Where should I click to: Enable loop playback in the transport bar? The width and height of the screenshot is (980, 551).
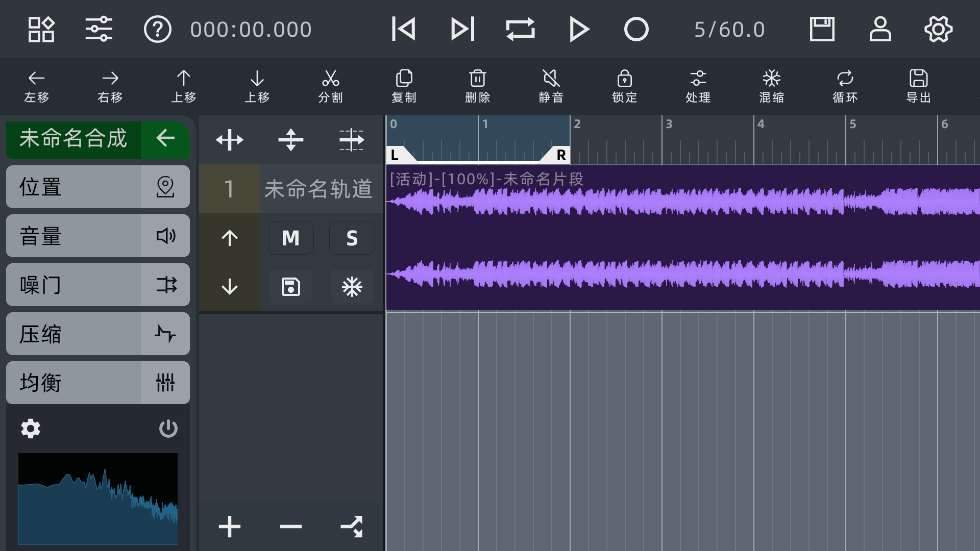pyautogui.click(x=522, y=29)
